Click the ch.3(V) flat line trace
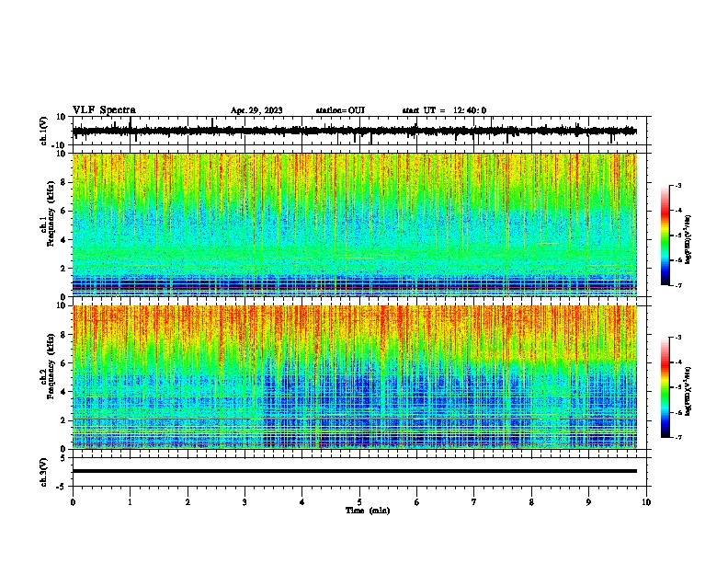The width and height of the screenshot is (728, 563). point(355,471)
